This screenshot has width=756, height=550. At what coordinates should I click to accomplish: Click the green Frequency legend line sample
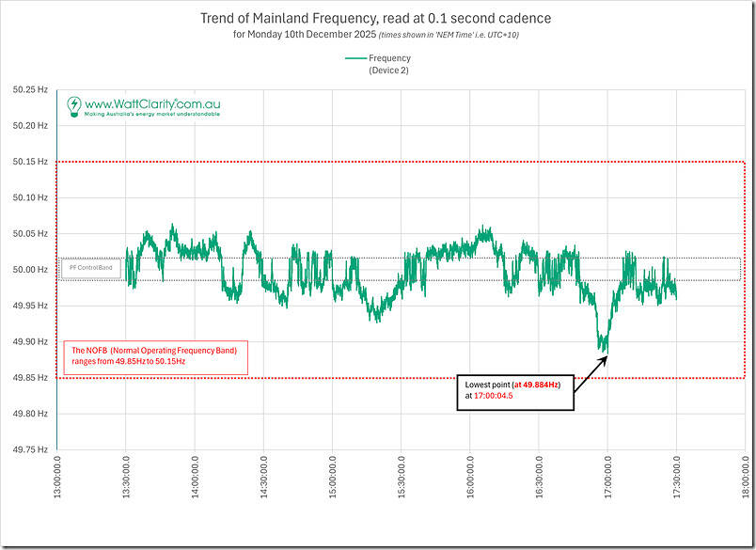[x=354, y=57]
